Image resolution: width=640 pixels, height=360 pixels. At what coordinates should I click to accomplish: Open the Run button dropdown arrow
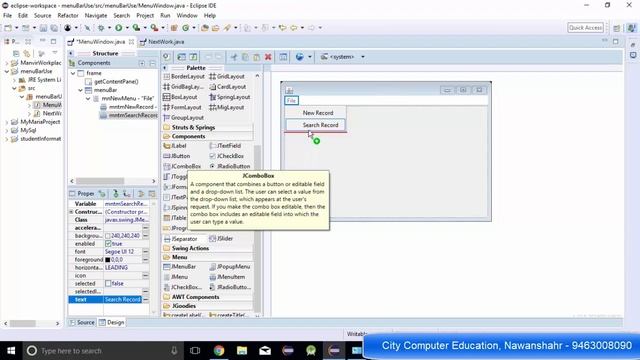pos(127,28)
